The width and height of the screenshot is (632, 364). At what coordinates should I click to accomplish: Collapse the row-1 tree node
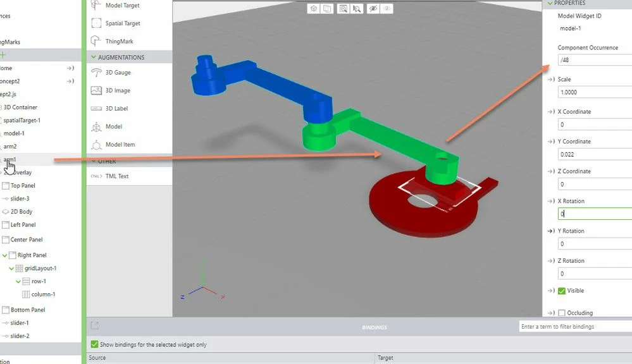[x=18, y=281]
